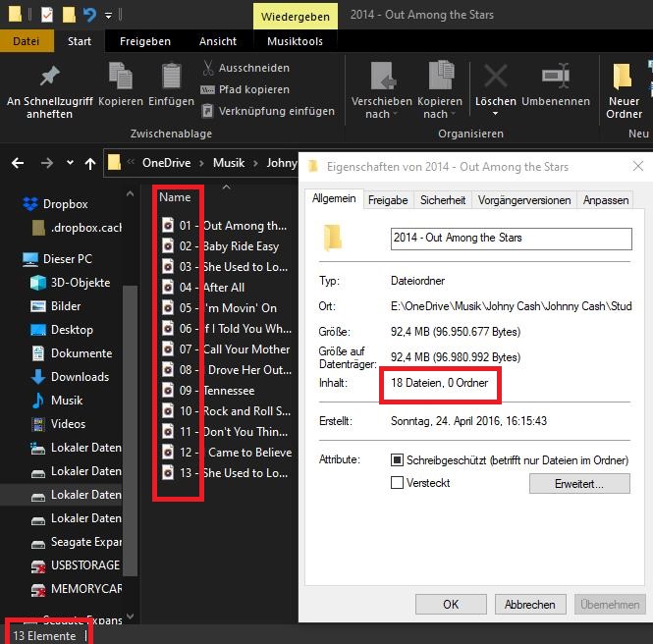Open the Löschen dropdown arrow
This screenshot has height=644, width=653.
pyautogui.click(x=495, y=114)
